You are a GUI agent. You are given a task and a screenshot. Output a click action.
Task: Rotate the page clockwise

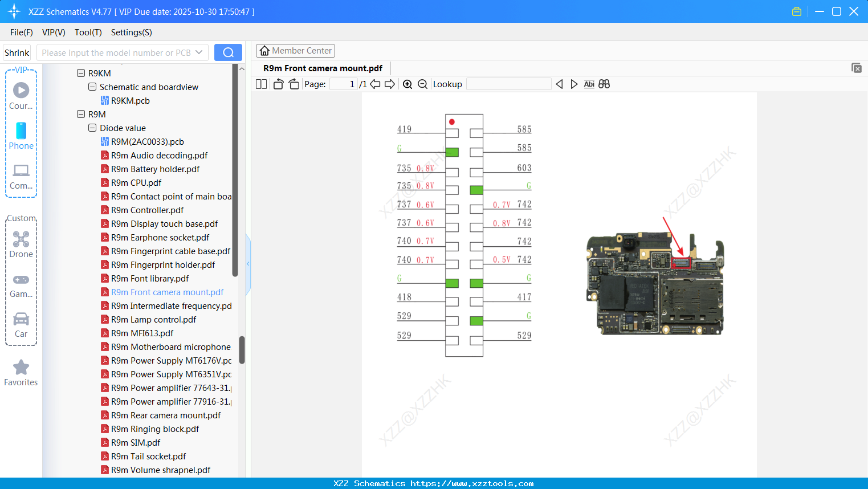click(x=294, y=84)
